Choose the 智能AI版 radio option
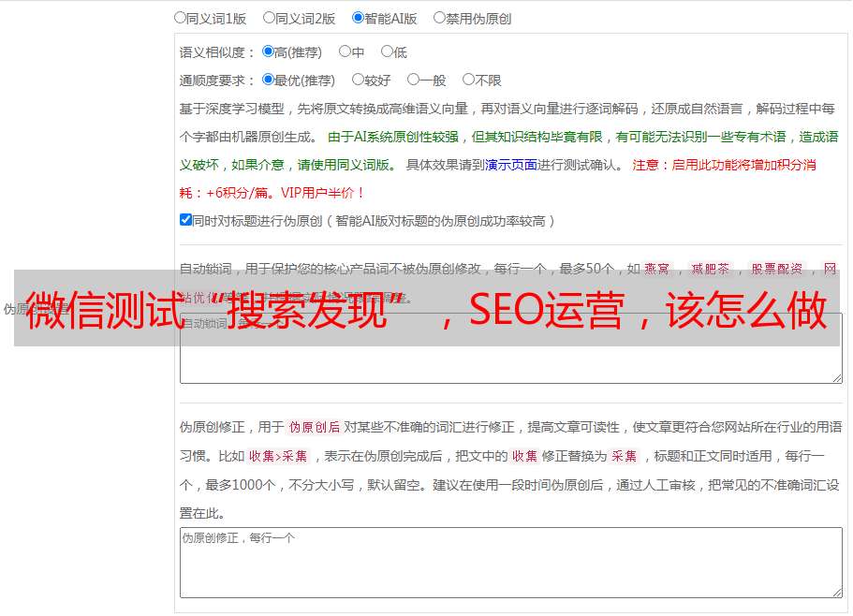The height and width of the screenshot is (616, 853). pos(358,18)
